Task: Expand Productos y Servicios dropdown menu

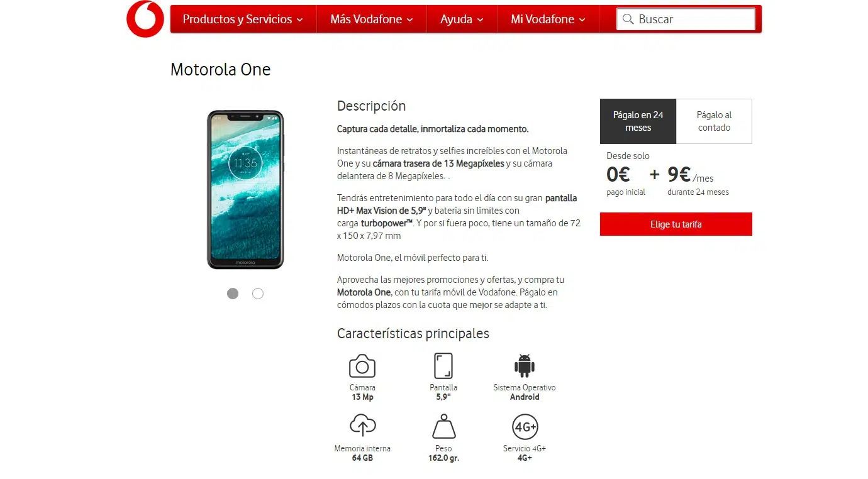Action: coord(243,19)
